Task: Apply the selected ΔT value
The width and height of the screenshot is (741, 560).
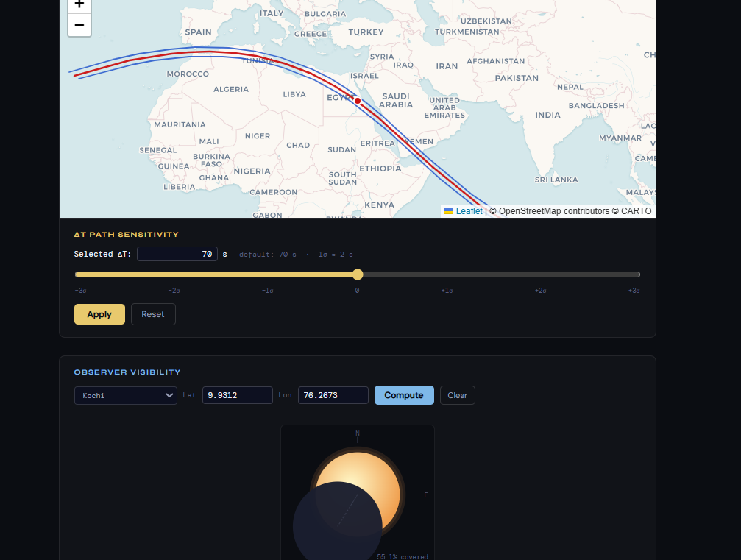Action: pyautogui.click(x=99, y=314)
